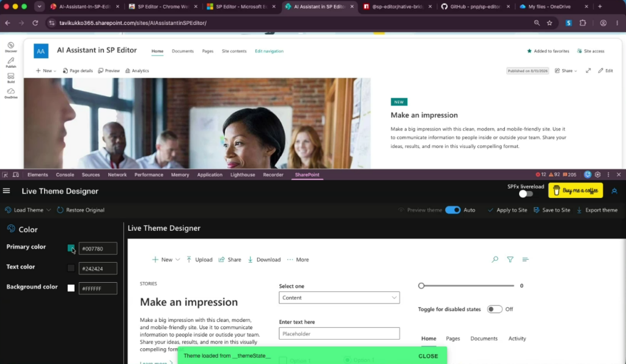Click the Primary color hex input field
This screenshot has width=626, height=364.
click(x=98, y=249)
